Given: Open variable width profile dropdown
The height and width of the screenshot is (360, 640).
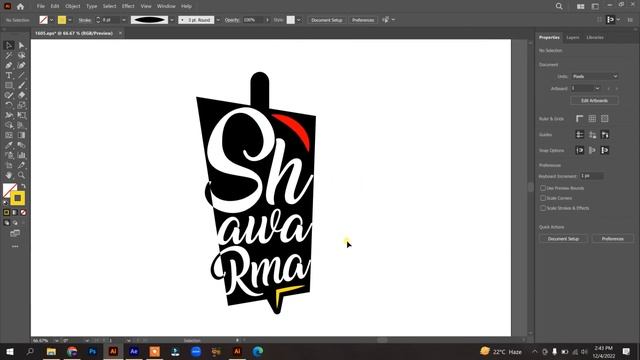Looking at the screenshot, I should pyautogui.click(x=172, y=20).
